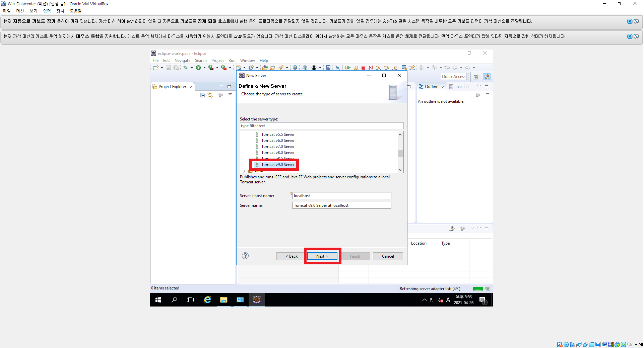
Task: Click the server type filter text field
Action: coord(322,126)
